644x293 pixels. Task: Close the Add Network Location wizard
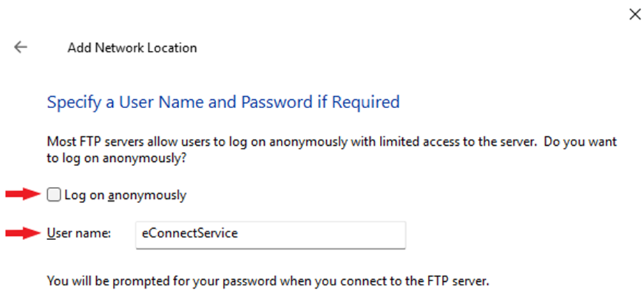point(634,15)
